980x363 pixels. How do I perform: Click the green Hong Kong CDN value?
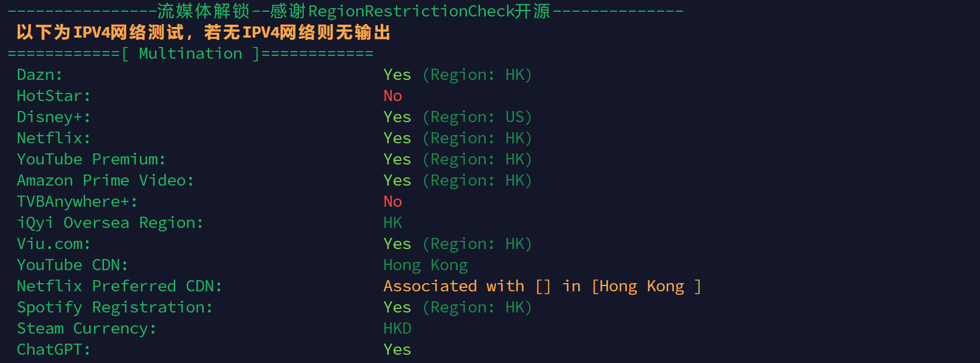point(425,265)
